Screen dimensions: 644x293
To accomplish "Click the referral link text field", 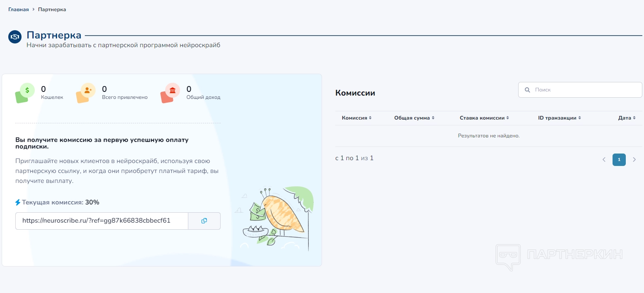I will pyautogui.click(x=101, y=221).
